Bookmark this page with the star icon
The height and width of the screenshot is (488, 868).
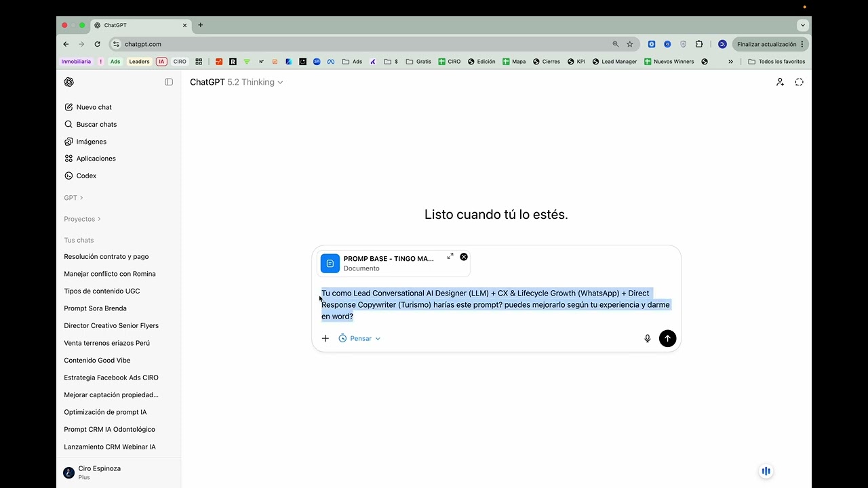[630, 44]
